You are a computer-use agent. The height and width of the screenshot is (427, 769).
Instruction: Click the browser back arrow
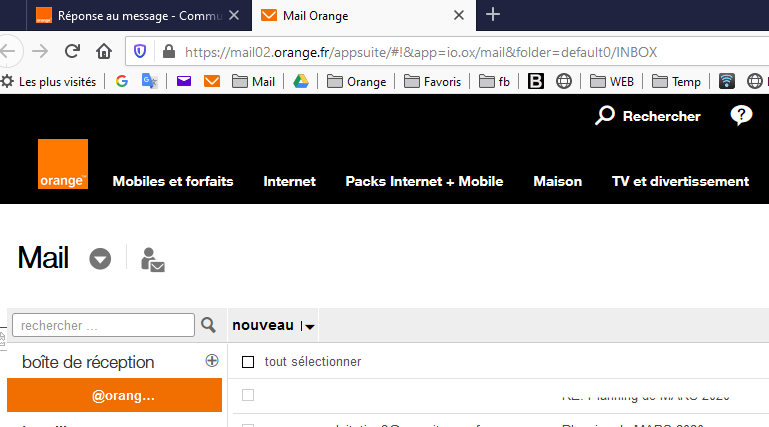tap(7, 51)
